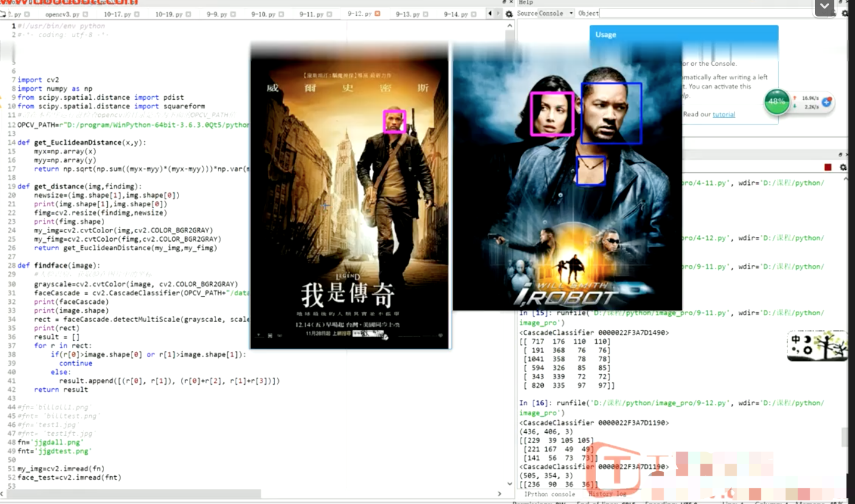855x504 pixels.
Task: Click 'def get_distance(img,findimg):' line
Action: [x=79, y=186]
